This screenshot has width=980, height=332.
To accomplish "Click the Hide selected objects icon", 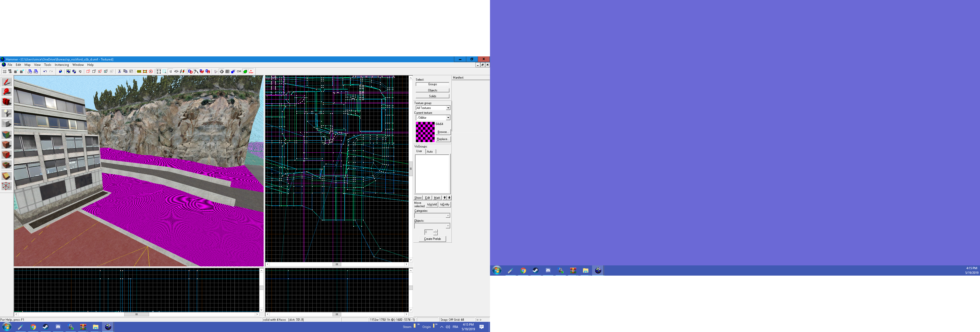I will coord(88,71).
